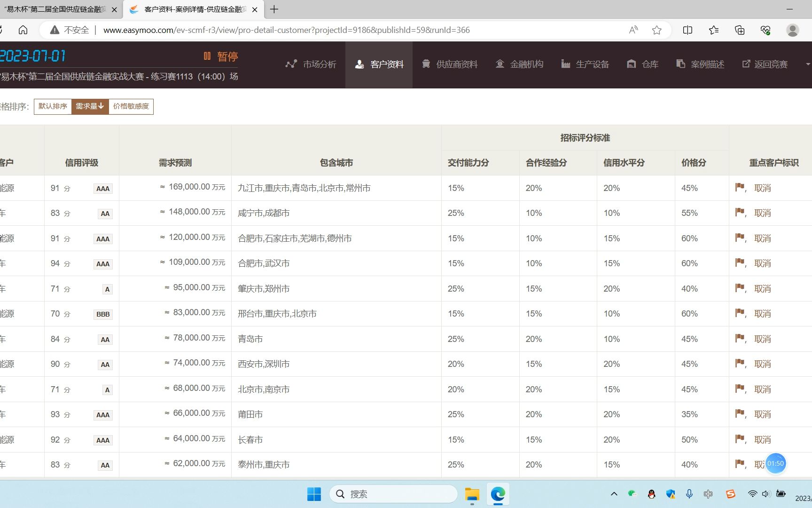This screenshot has height=508, width=812.
Task: Click the BBB credit rating badge
Action: pyautogui.click(x=103, y=314)
